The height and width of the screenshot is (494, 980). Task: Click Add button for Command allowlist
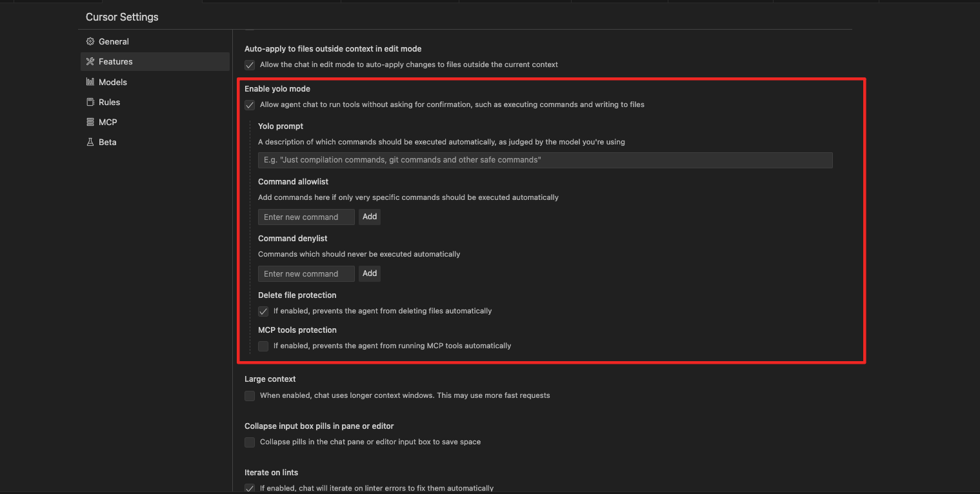pyautogui.click(x=370, y=217)
